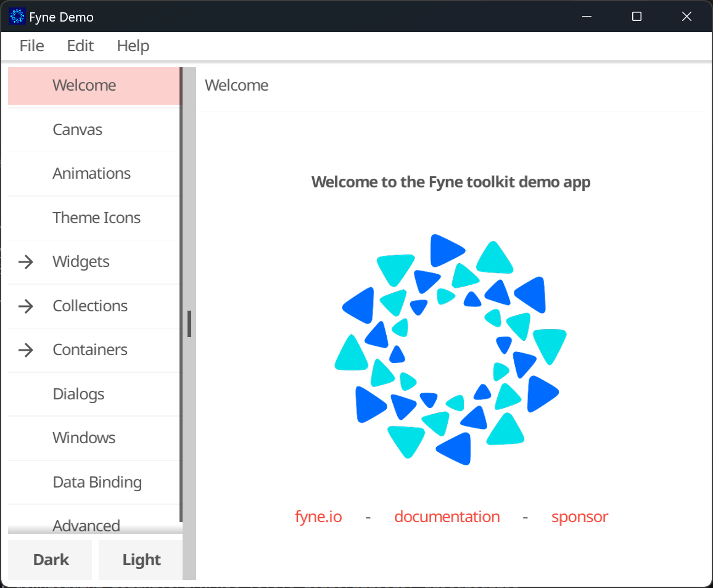Select the Animations entry
This screenshot has width=713, height=588.
(94, 174)
